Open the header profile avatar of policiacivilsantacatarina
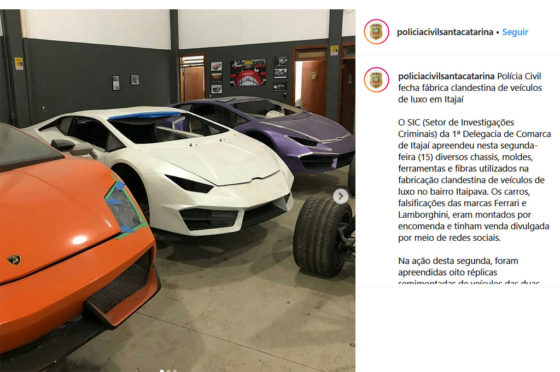This screenshot has height=372, width=560. click(376, 32)
